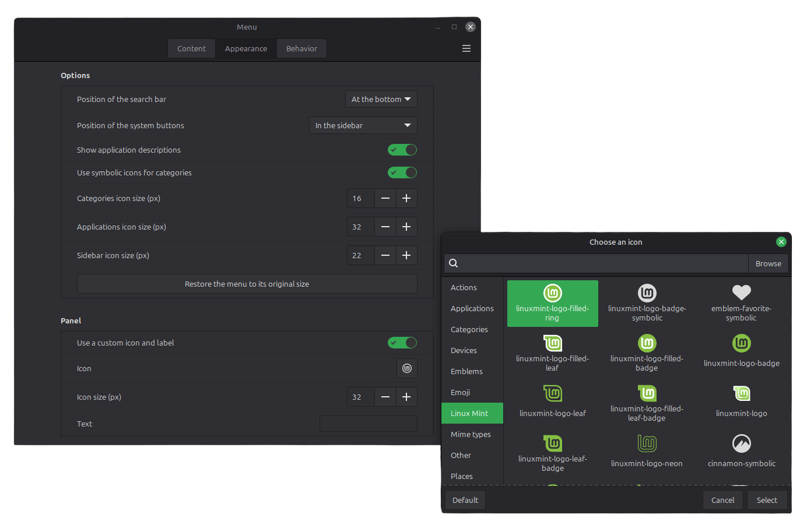Select the linuxmint-logo-filled-ring icon
The image size is (807, 532).
pos(552,303)
